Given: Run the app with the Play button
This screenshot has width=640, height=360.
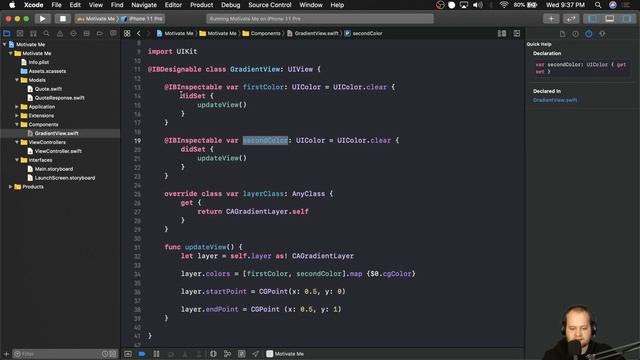Looking at the screenshot, I should [x=42, y=19].
